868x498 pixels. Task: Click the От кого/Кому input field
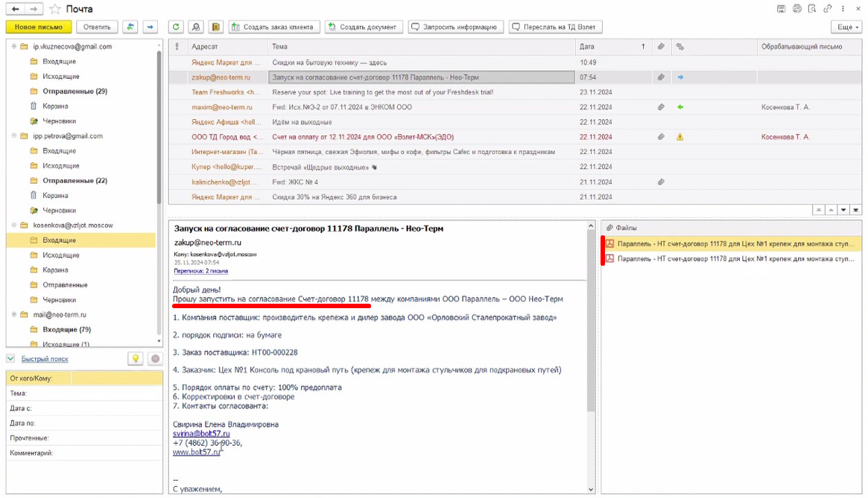(x=117, y=378)
